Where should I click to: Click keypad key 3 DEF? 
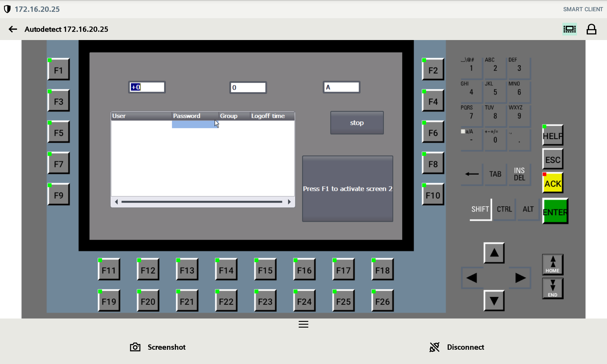pos(519,68)
